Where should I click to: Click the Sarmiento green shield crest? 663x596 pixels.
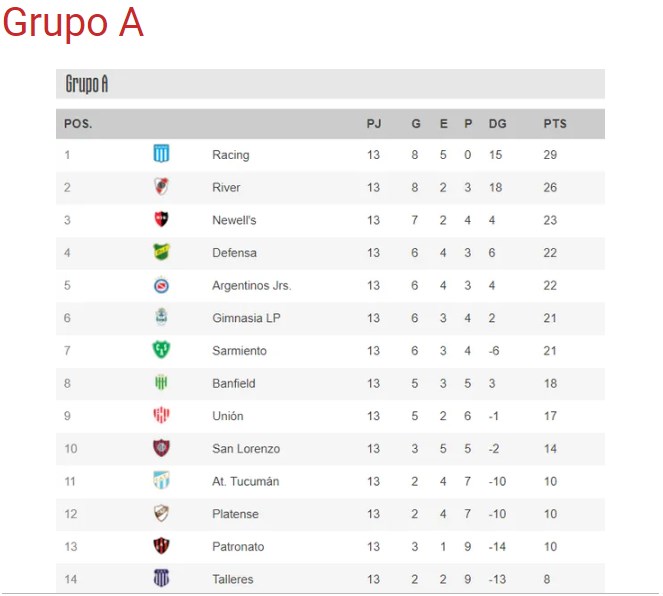coord(161,350)
